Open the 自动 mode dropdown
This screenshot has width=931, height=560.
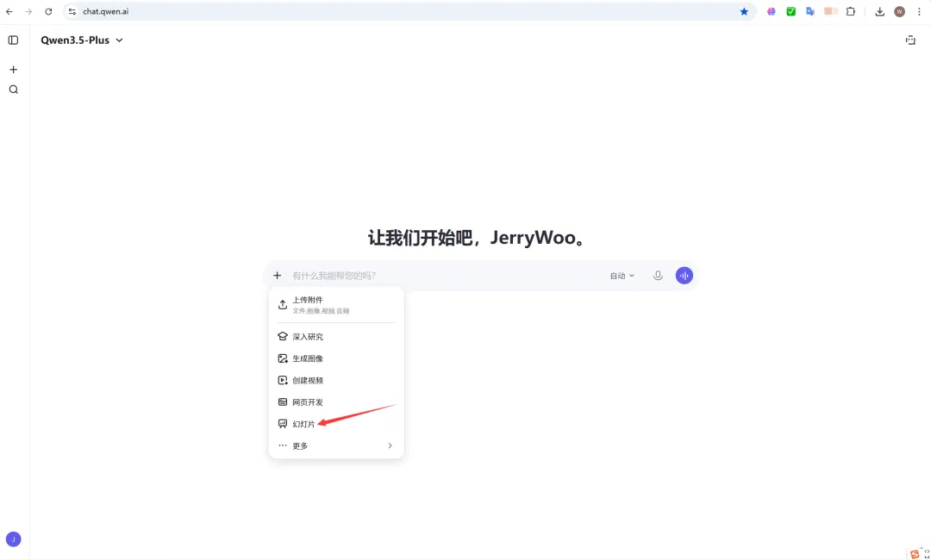[622, 276]
